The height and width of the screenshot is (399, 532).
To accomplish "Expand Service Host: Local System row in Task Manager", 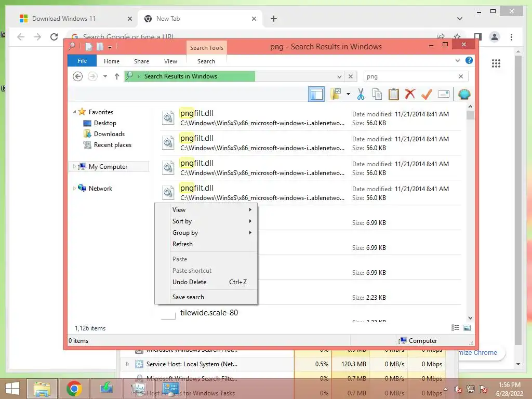I will click(x=127, y=364).
